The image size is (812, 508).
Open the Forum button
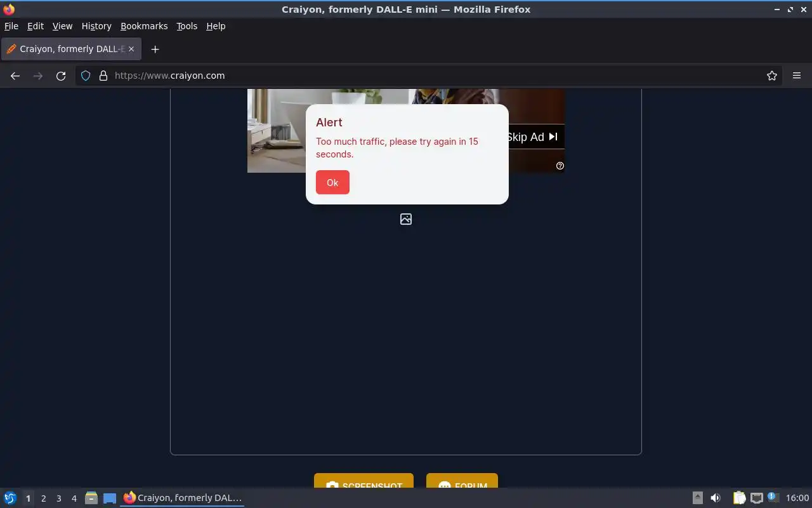pyautogui.click(x=462, y=481)
